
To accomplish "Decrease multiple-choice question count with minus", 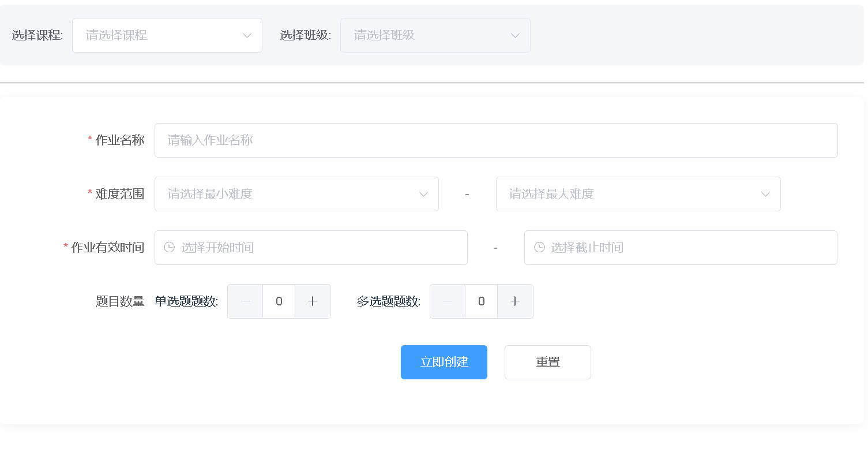I will [x=448, y=301].
